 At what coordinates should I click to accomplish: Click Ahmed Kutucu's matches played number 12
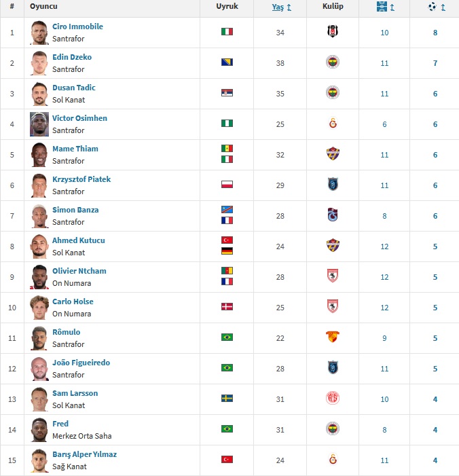tap(384, 246)
